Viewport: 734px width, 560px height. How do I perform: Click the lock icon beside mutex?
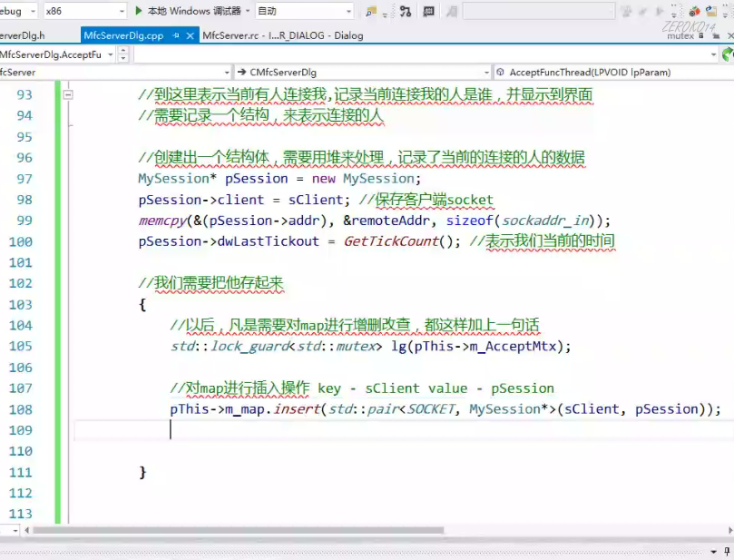(x=701, y=35)
